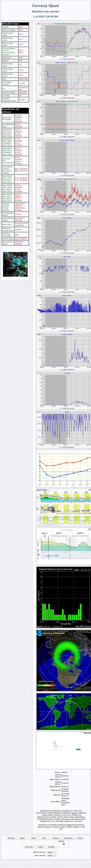Open the Rychlost větru wind speed graph
91x868 pixels.
(63, 197)
